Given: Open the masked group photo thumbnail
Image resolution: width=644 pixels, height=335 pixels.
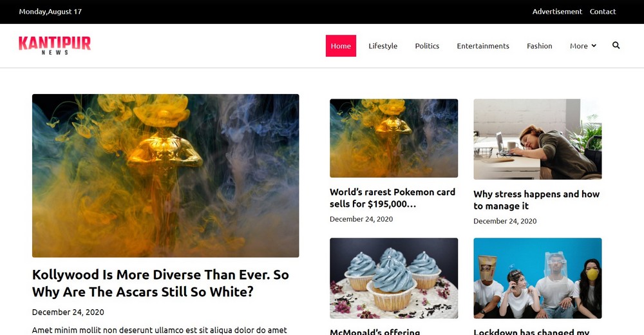Looking at the screenshot, I should tap(537, 278).
